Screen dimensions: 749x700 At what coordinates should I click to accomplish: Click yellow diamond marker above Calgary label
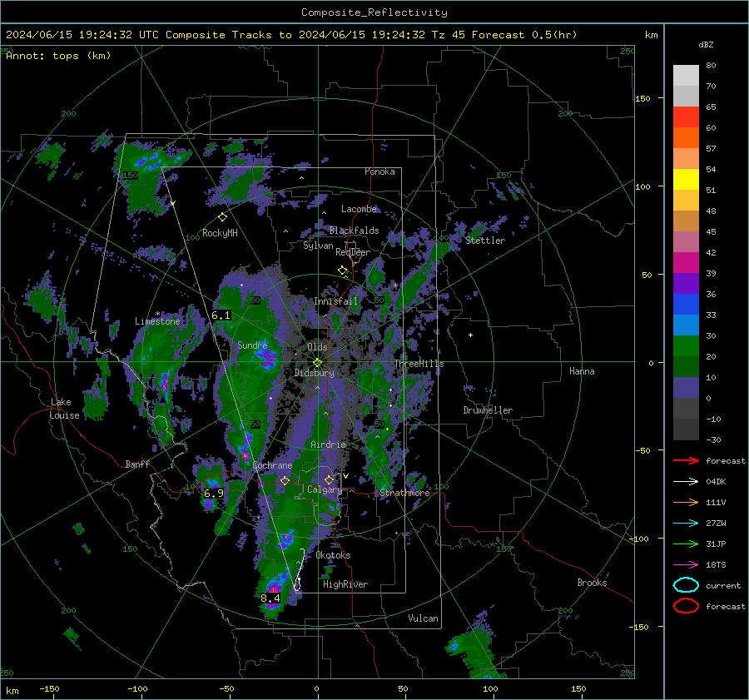pyautogui.click(x=329, y=479)
